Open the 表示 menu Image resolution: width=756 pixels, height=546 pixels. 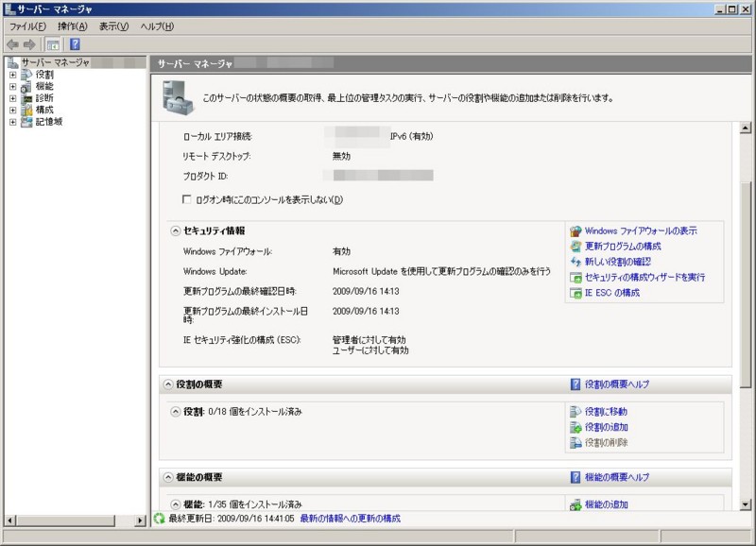112,26
